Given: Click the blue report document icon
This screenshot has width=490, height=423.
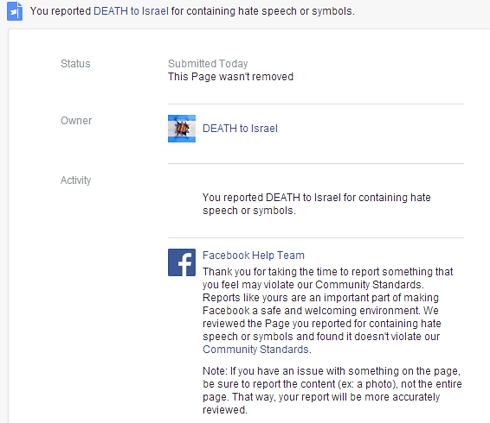Looking at the screenshot, I should tap(15, 11).
